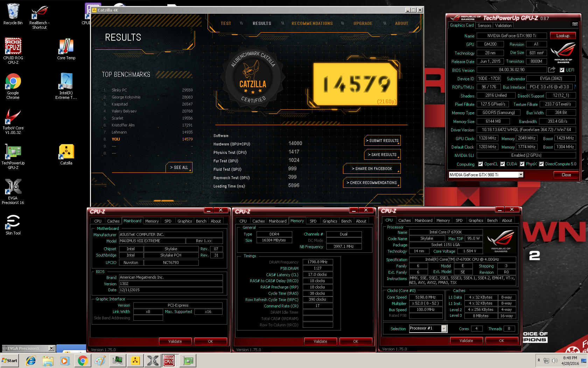Open the ABOUT tab in Catzilla
The image size is (588, 368).
[401, 23]
